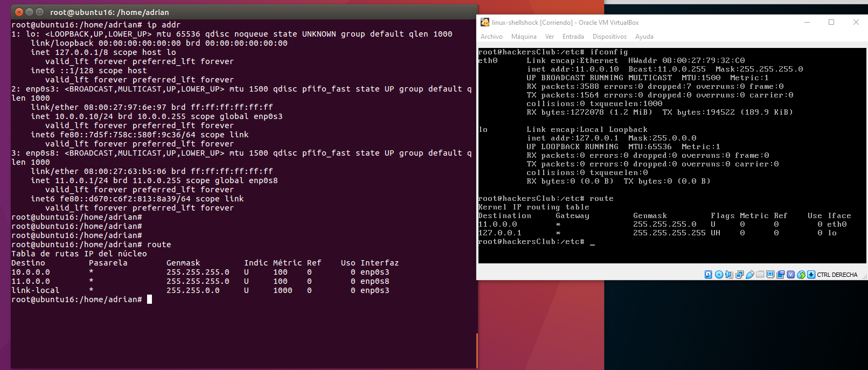The width and height of the screenshot is (868, 370).
Task: Click the keyboard capture down-arrow icon
Action: 811,275
